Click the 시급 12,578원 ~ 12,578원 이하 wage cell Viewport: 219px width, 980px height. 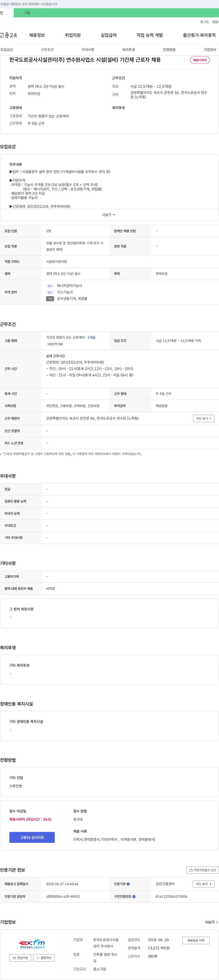[178, 341]
